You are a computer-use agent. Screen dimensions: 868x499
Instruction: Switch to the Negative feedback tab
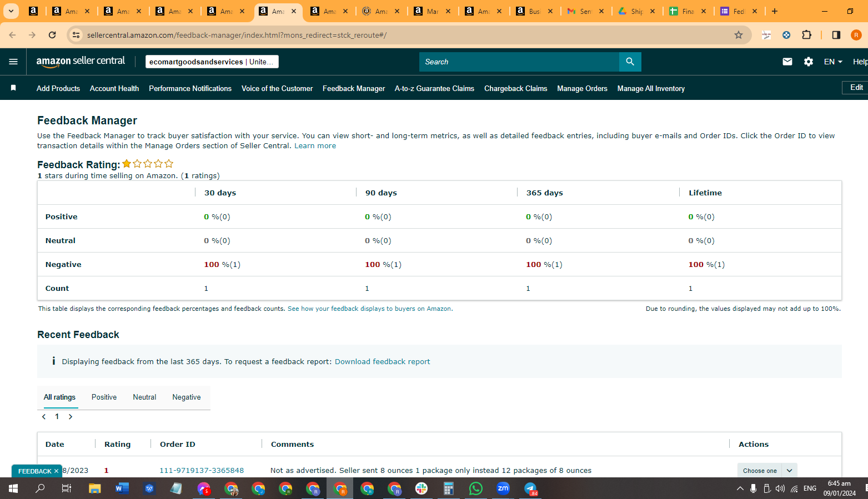coord(187,397)
